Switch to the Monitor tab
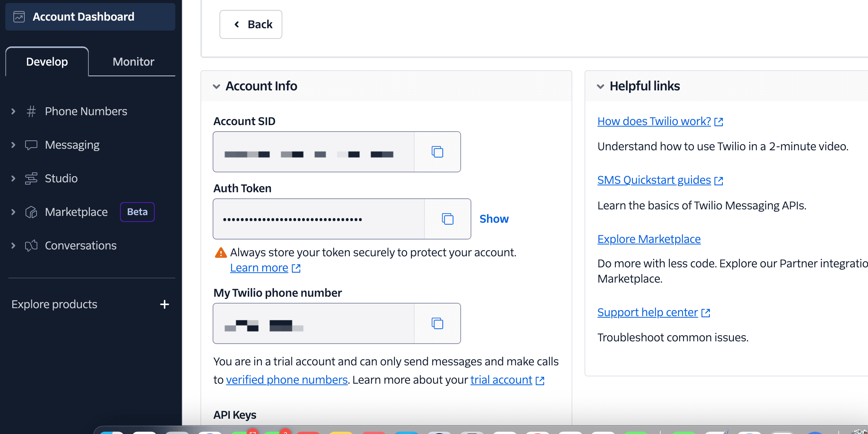This screenshot has width=868, height=434. tap(133, 62)
